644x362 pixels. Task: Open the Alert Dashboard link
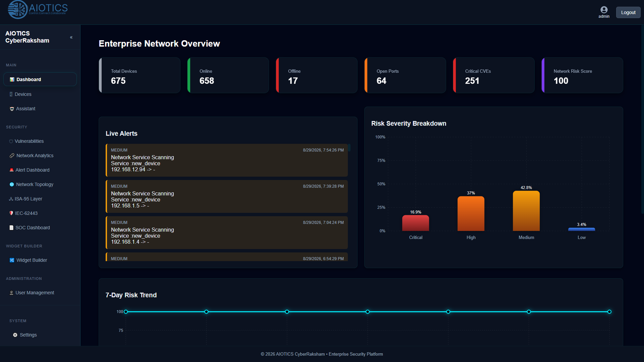coord(40,170)
